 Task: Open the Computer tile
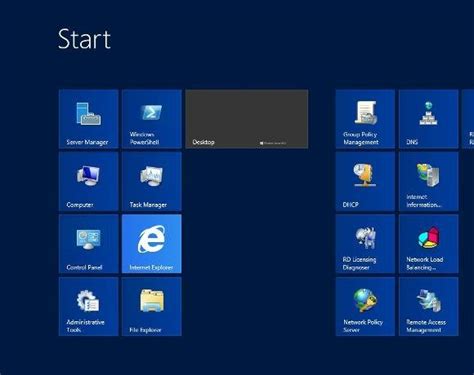click(88, 181)
